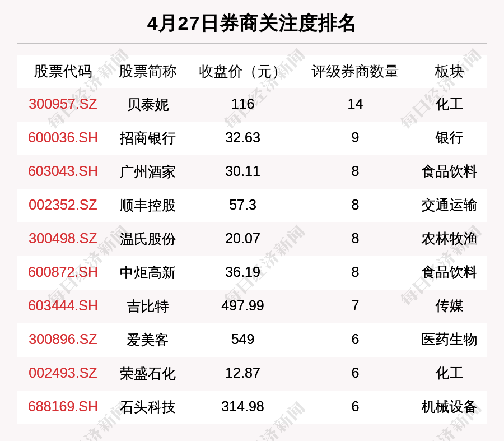Click the title 4月27日券商关注度排名
Screen dimensions: 504x441
(x=251, y=24)
